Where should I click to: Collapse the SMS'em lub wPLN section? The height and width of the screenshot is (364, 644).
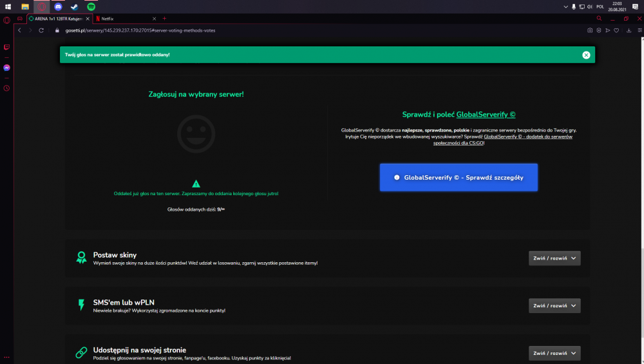[x=554, y=305]
